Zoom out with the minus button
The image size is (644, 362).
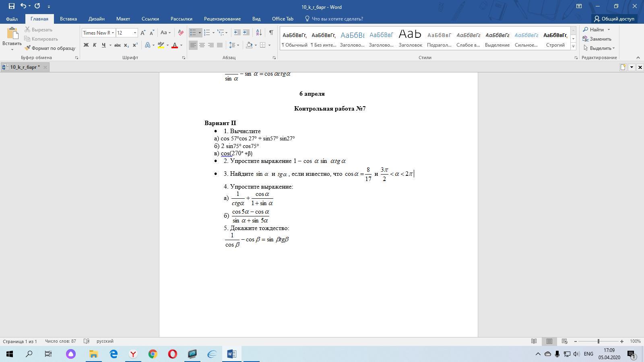tap(576, 341)
